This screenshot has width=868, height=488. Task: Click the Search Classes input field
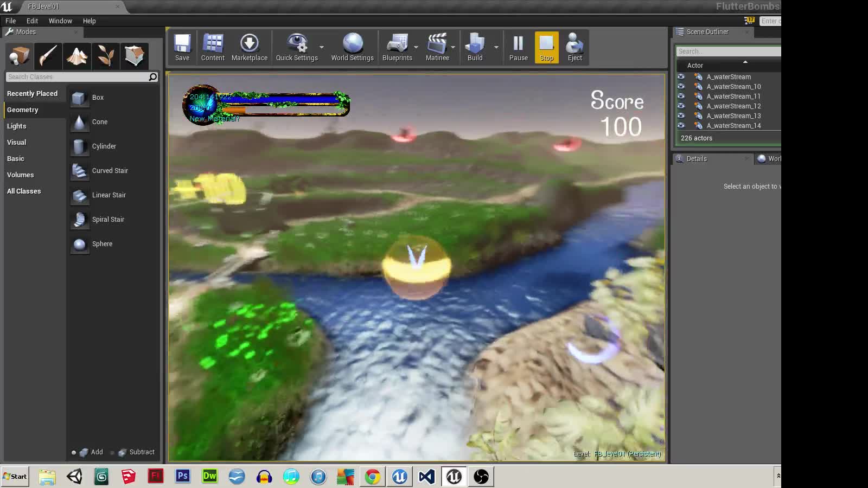[x=77, y=77]
